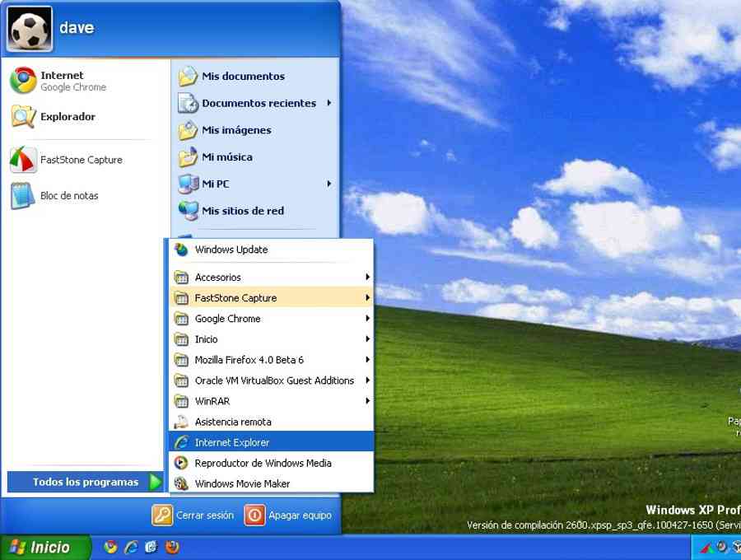Expand the Accesorios program folder
The height and width of the screenshot is (560, 741).
[x=271, y=278]
